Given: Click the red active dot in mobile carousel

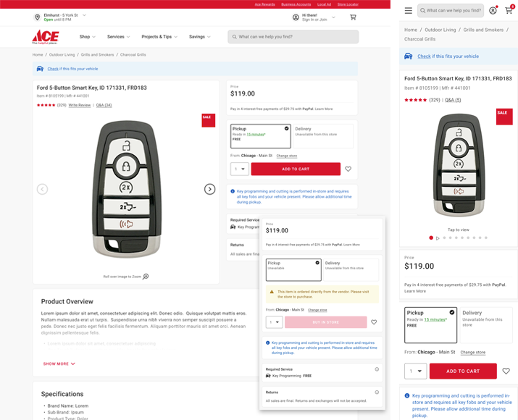Looking at the screenshot, I should coord(431,238).
